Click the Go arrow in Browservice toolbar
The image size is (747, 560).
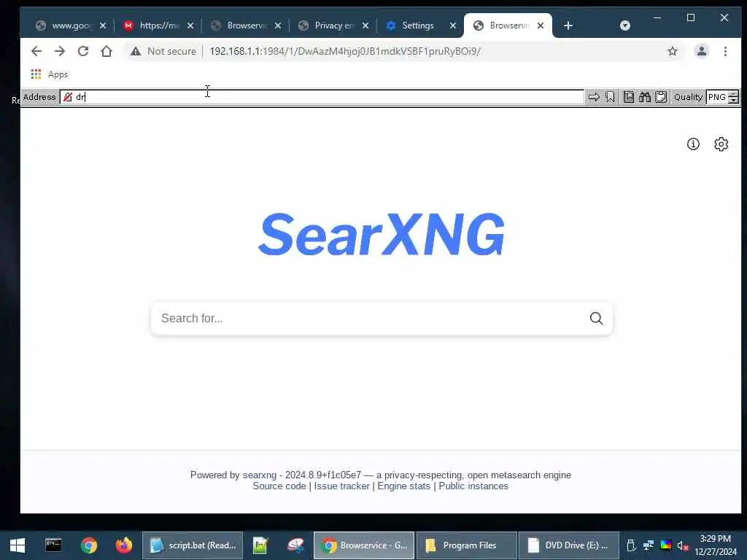point(594,97)
